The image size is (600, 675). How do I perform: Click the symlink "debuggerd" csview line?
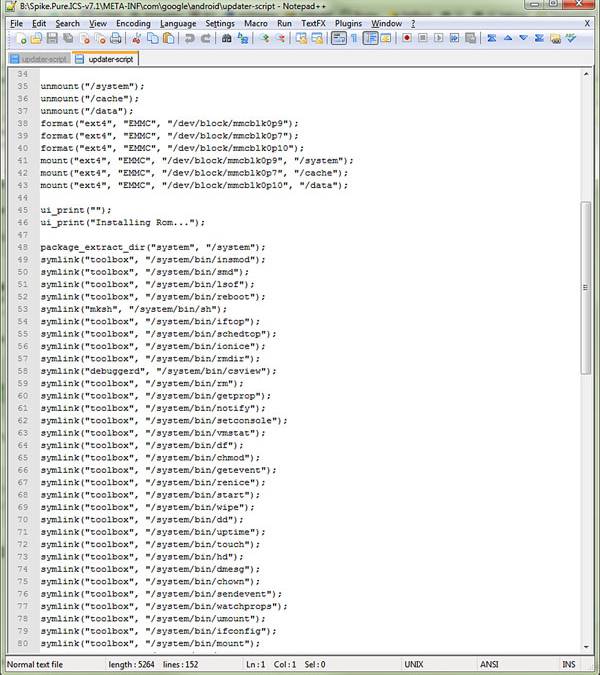point(158,371)
